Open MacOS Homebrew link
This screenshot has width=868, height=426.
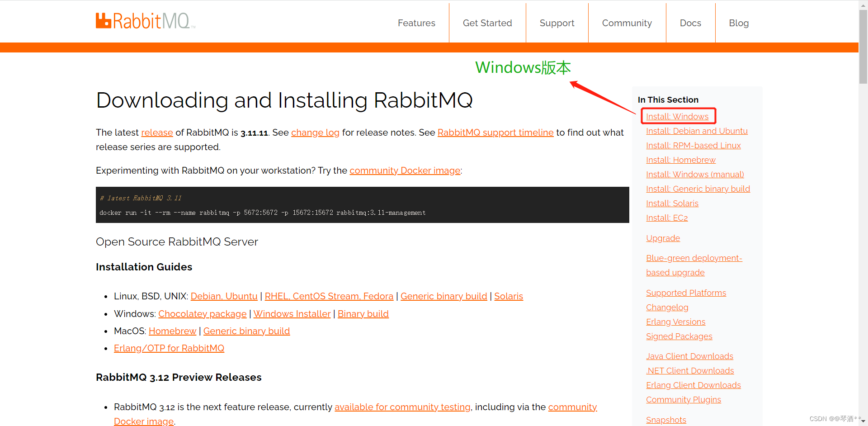pos(173,331)
